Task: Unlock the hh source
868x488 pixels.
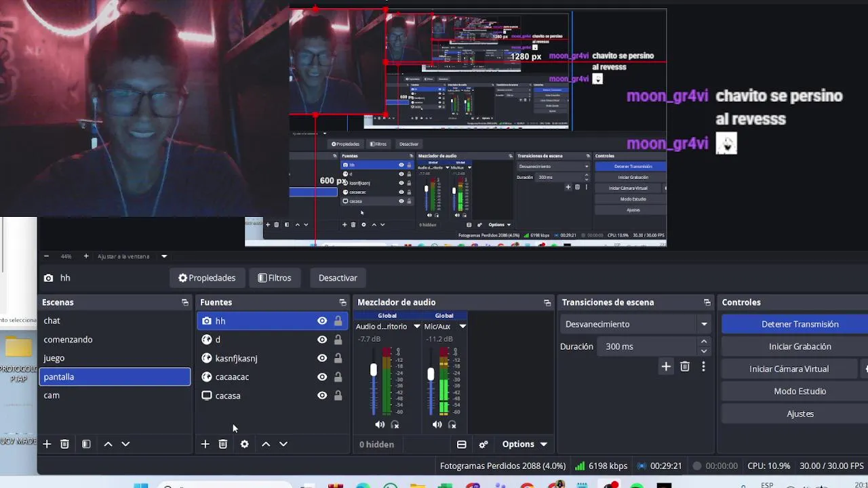Action: click(338, 321)
